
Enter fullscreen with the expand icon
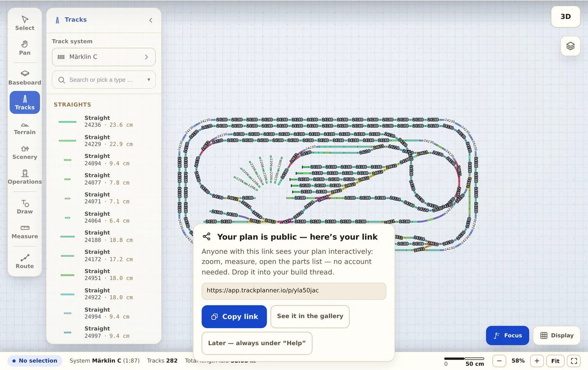tap(574, 361)
